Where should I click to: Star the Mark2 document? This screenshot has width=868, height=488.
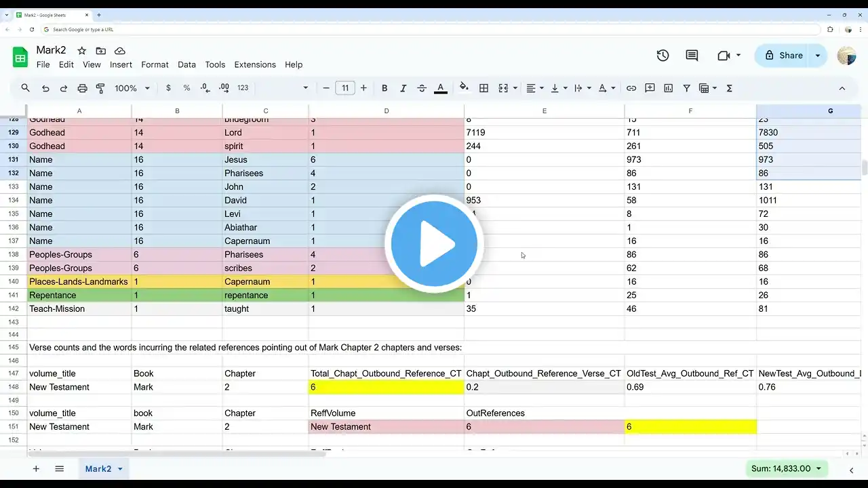[x=82, y=51]
